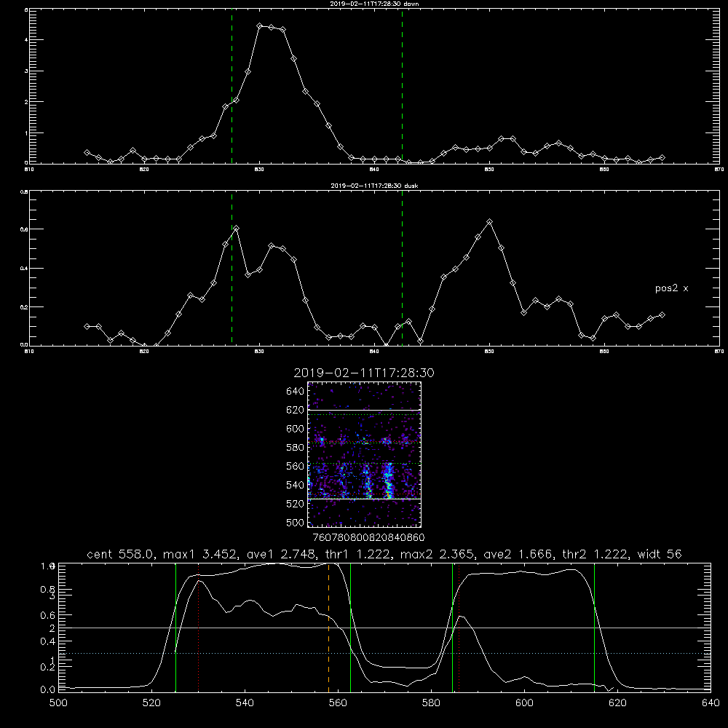Click spectrogram y-axis label 560
The height and width of the screenshot is (728, 728).
[x=296, y=466]
